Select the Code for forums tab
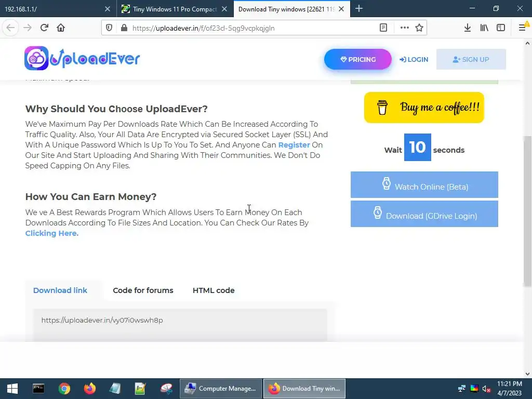 (143, 290)
